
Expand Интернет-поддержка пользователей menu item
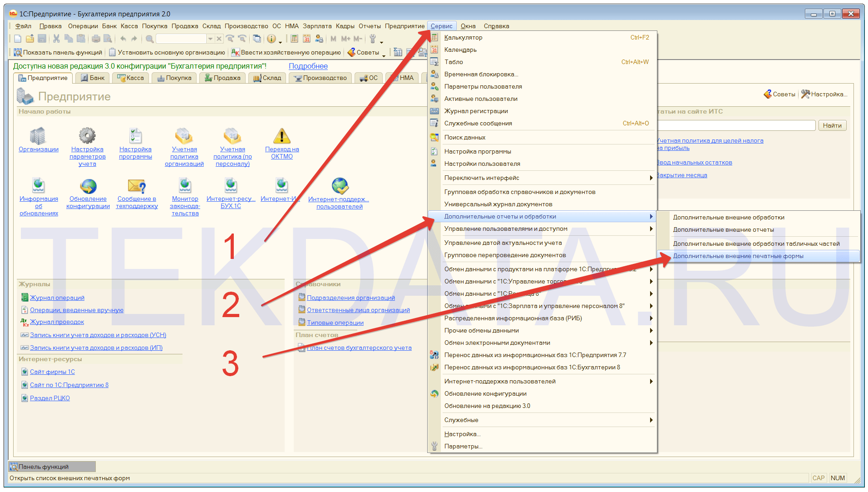coord(542,381)
